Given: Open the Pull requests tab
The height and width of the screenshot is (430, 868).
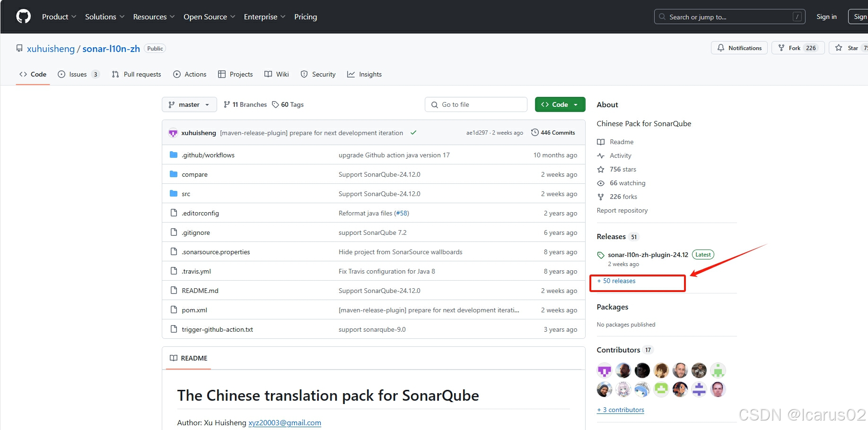Looking at the screenshot, I should tap(136, 74).
